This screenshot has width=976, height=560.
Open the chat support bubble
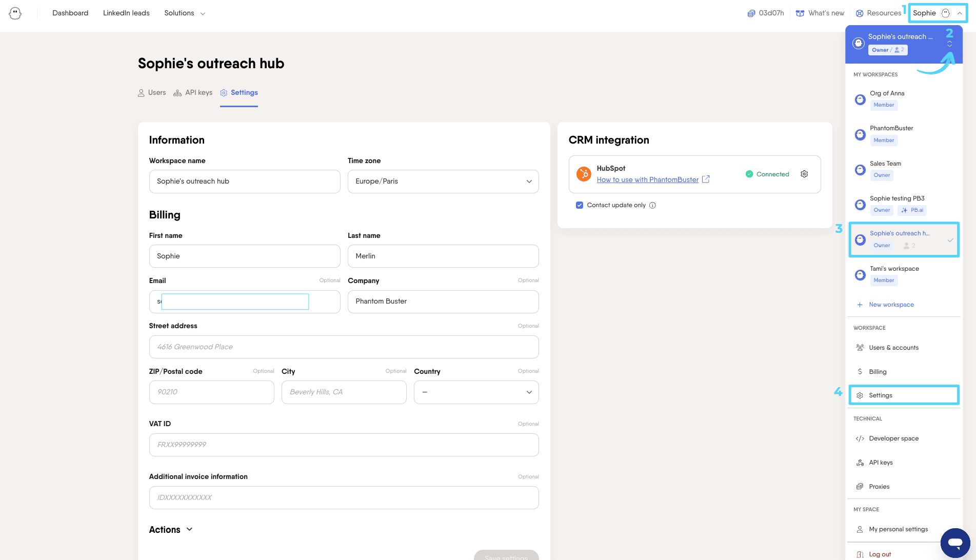[x=955, y=543]
